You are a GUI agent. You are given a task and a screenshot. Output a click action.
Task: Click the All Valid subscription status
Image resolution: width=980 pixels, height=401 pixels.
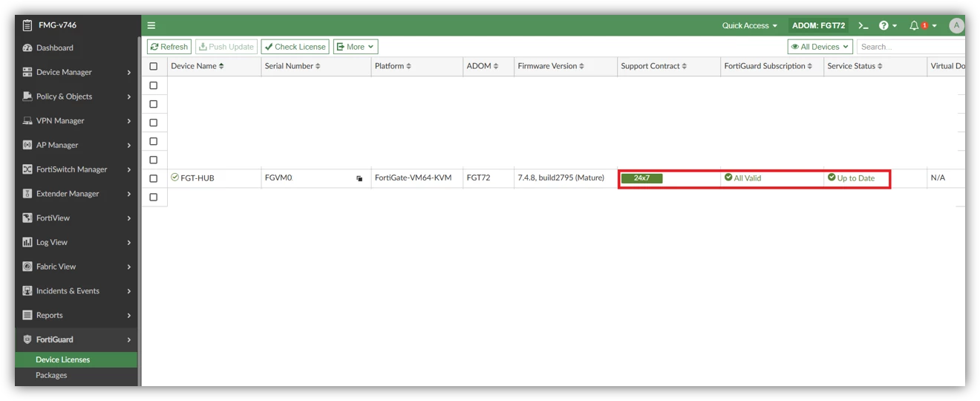tap(743, 178)
